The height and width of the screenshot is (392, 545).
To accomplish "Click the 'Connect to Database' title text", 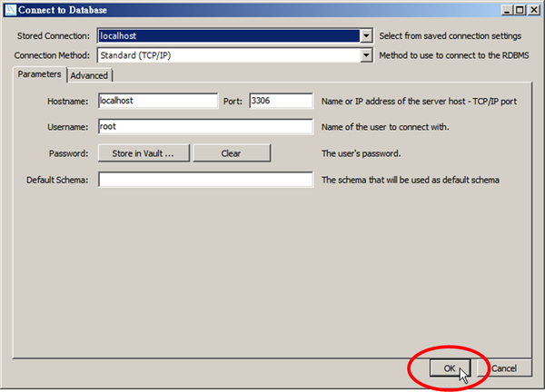I will pyautogui.click(x=63, y=10).
